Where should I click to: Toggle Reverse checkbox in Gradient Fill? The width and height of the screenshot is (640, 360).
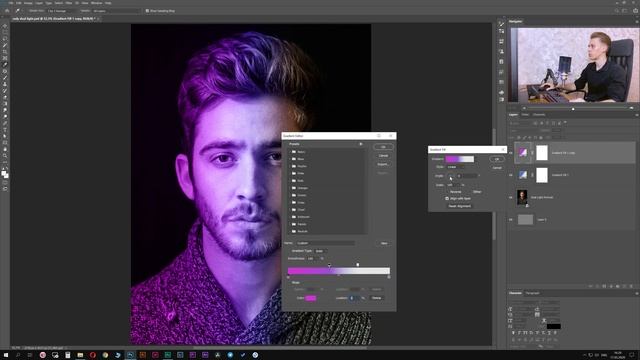point(448,191)
